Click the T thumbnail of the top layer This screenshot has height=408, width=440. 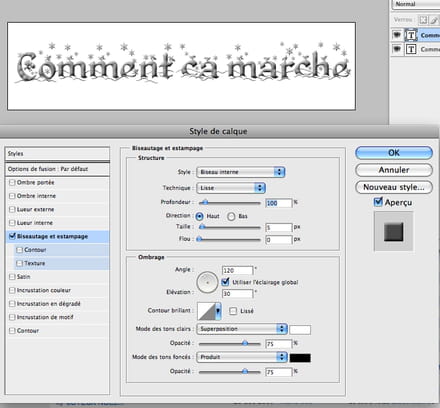(x=411, y=35)
